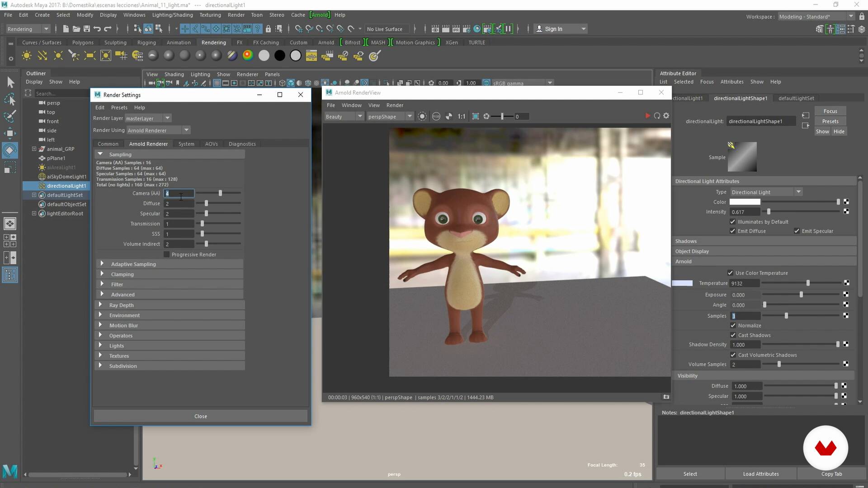Click the Point Light shelf icon
Image resolution: width=868 pixels, height=488 pixels.
[58, 56]
